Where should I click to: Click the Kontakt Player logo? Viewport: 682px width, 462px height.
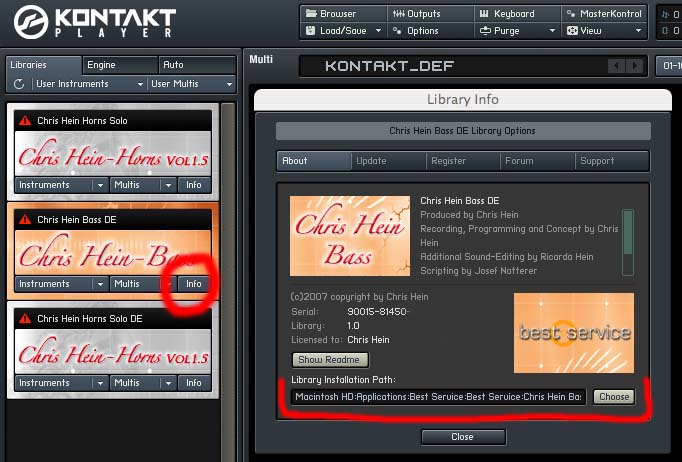(x=90, y=24)
